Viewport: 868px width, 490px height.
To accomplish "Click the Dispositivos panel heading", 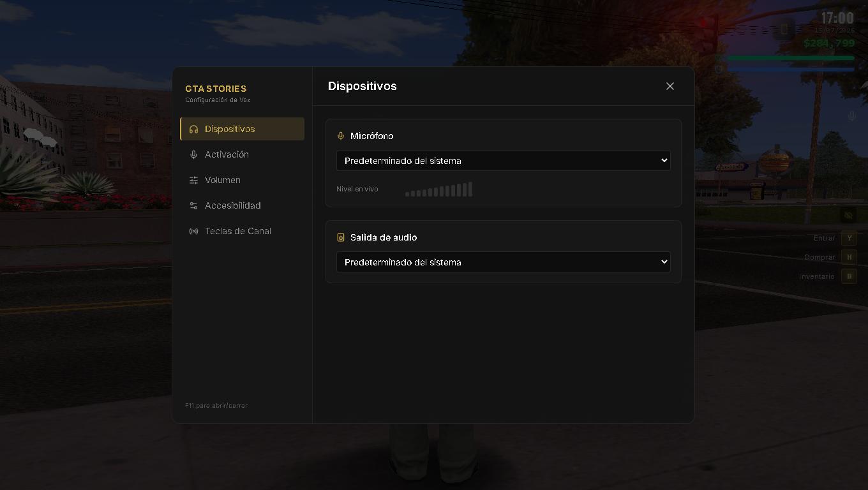I will coord(363,86).
